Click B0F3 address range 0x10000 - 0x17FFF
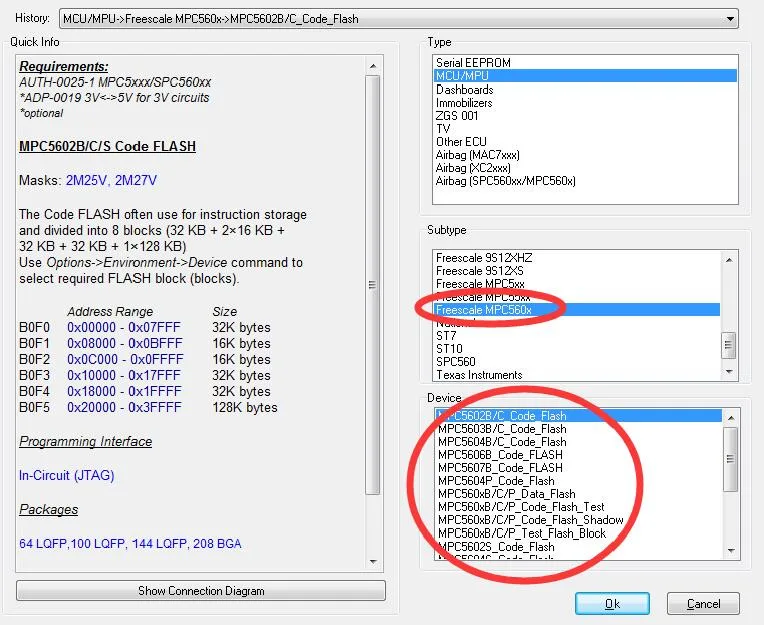The width and height of the screenshot is (764, 625). 124,376
